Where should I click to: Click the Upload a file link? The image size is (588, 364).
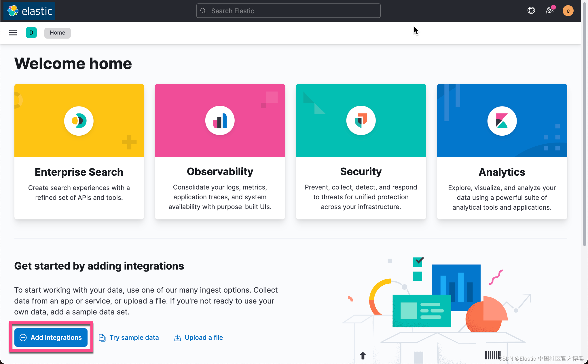click(204, 338)
